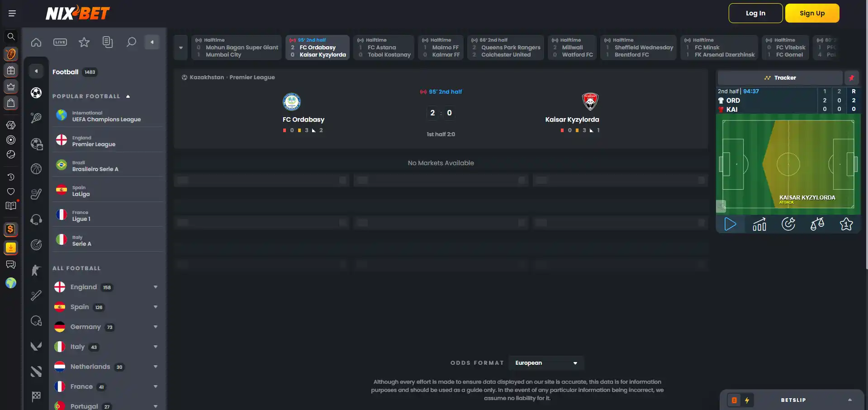Viewport: 868px width, 410px height.
Task: Expand the Spain football leagues
Action: coord(156,307)
